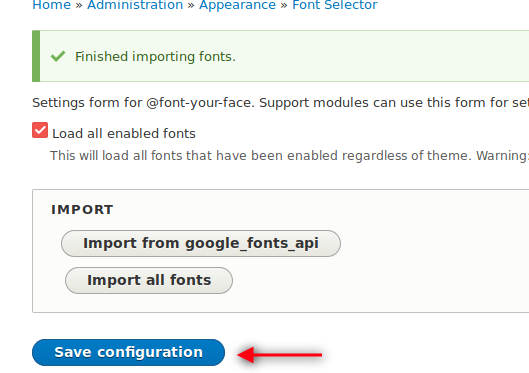Click the green success checkmark icon
The image size is (529, 373).
point(58,56)
